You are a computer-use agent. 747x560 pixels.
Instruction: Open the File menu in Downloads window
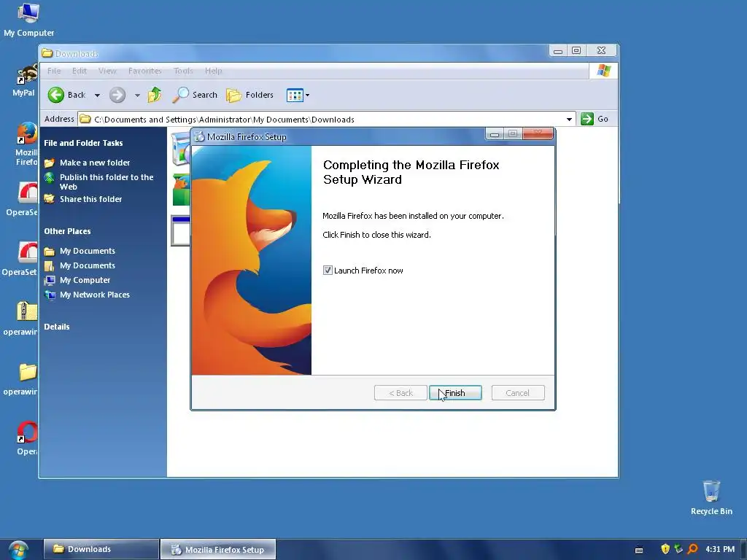(54, 71)
